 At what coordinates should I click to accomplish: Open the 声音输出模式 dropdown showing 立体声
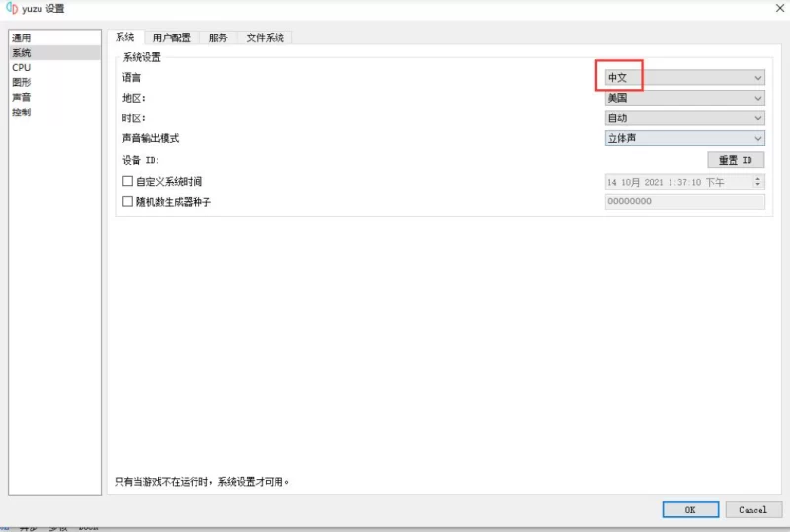click(684, 138)
